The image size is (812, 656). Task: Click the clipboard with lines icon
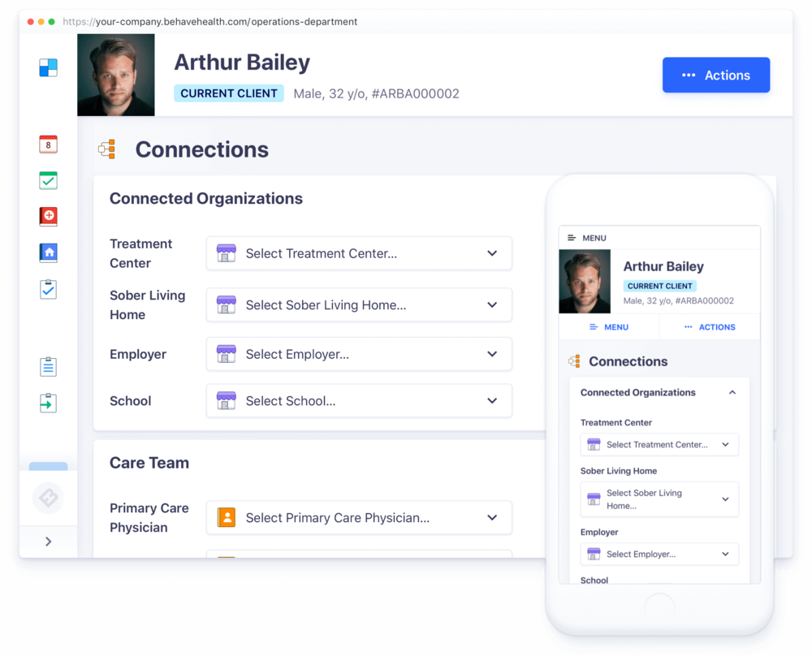coord(49,366)
